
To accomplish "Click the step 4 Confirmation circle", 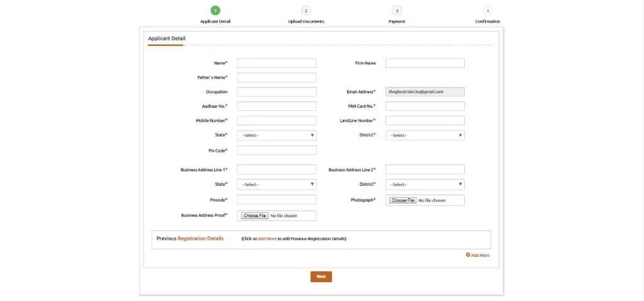I will point(488,11).
